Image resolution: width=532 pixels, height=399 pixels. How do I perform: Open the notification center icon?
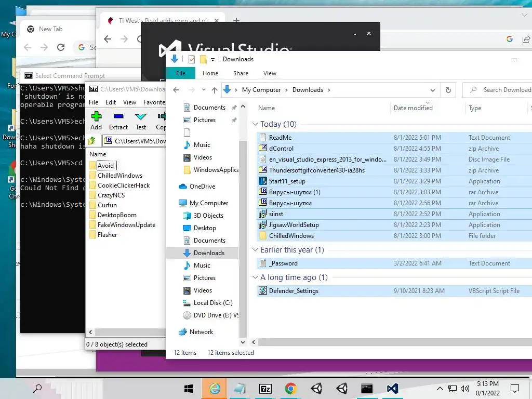pos(515,389)
